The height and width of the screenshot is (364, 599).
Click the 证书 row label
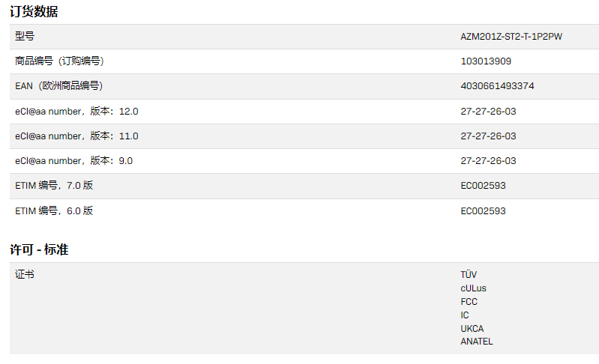[x=25, y=275]
